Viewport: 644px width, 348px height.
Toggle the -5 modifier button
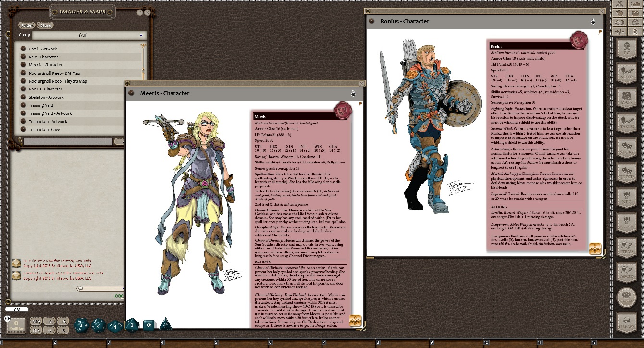(x=63, y=330)
